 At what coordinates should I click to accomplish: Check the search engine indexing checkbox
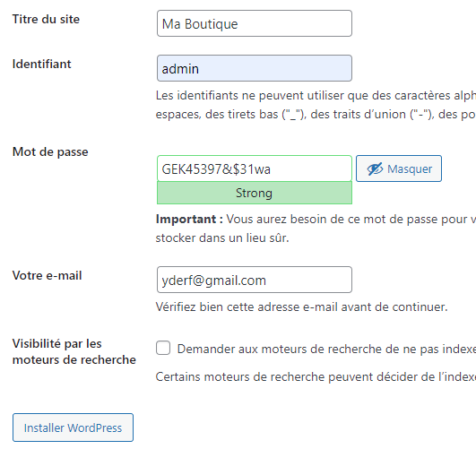163,348
